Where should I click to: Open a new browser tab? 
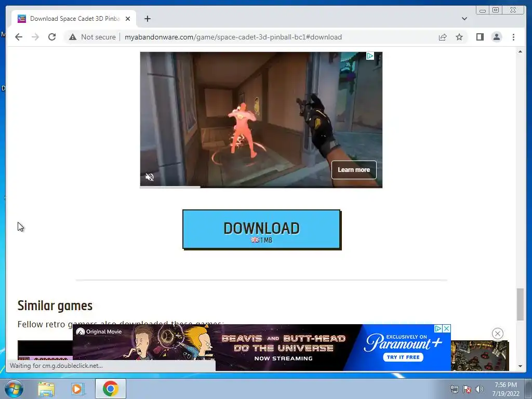147,19
